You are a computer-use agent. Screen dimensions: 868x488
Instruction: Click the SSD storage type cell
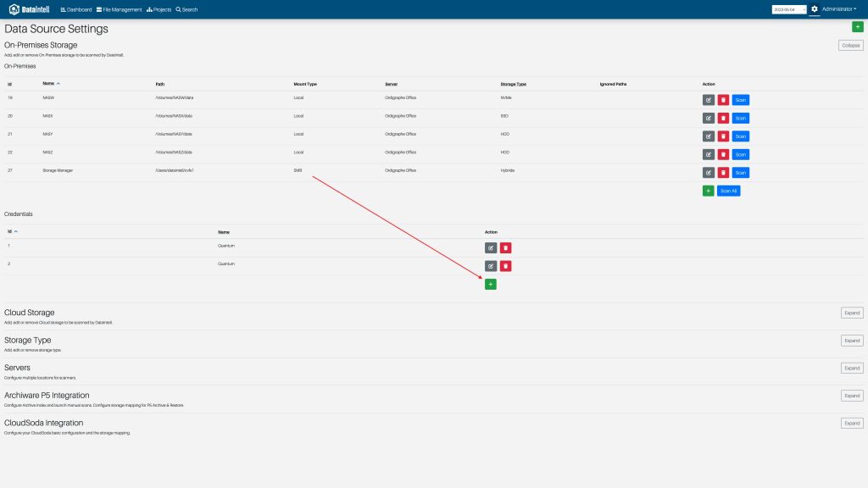click(504, 116)
